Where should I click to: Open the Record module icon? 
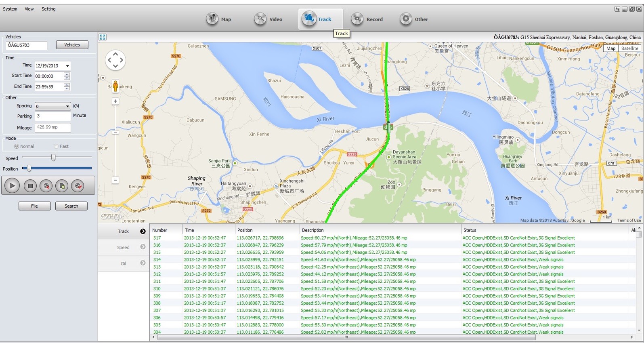(357, 19)
